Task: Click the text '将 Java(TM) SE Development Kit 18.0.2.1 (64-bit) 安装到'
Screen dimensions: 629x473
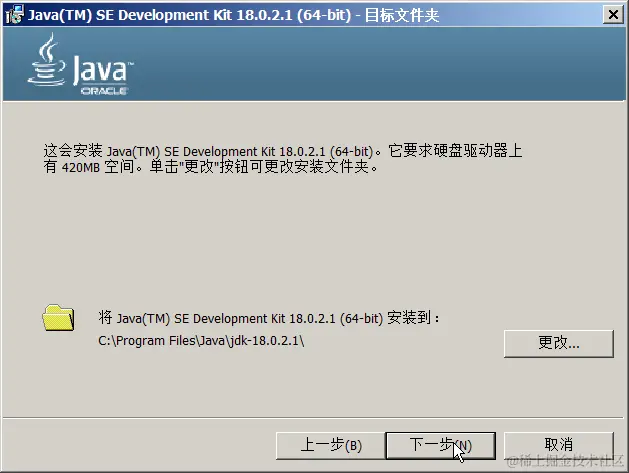Action: point(269,318)
